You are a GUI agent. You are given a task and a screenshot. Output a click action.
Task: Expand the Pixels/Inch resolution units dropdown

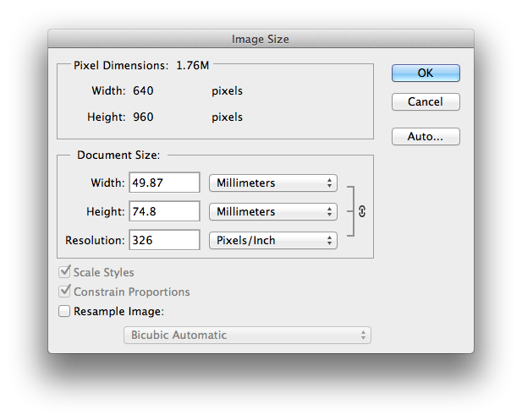click(272, 240)
